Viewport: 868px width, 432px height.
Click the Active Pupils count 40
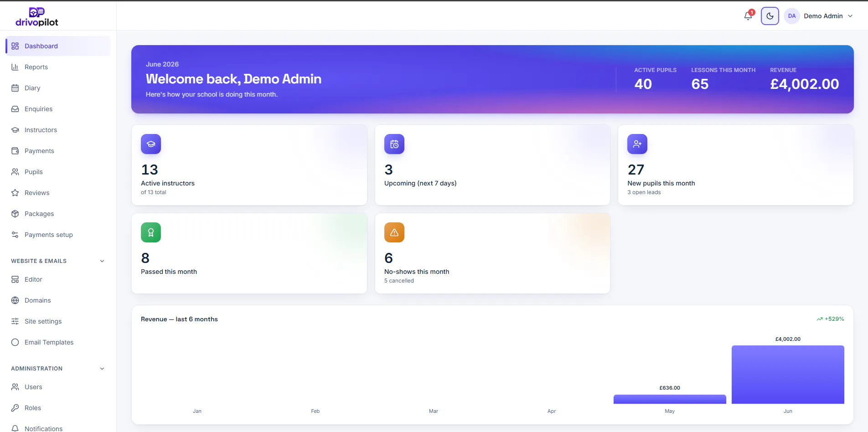(x=643, y=84)
